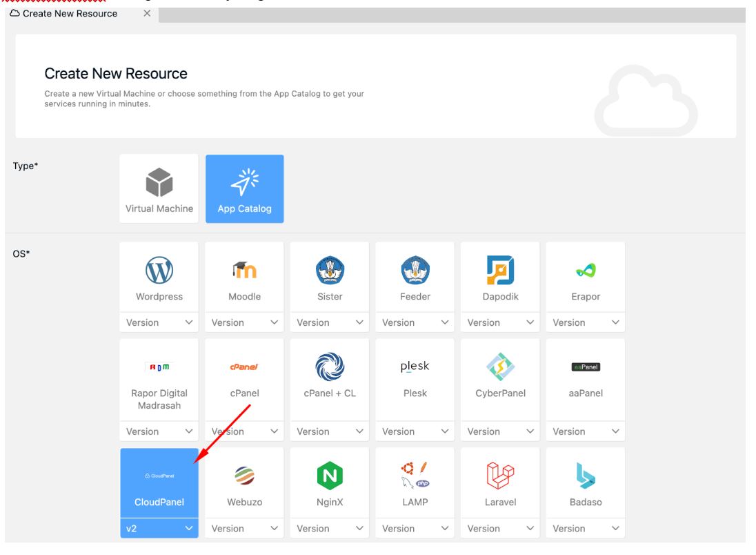
Task: Expand the aaPanel Version selector
Action: [585, 430]
